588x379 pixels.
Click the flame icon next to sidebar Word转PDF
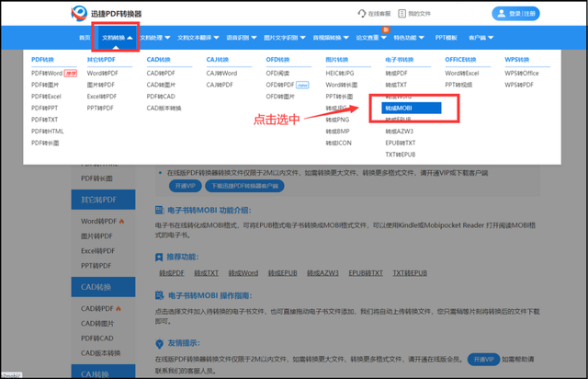coord(121,222)
